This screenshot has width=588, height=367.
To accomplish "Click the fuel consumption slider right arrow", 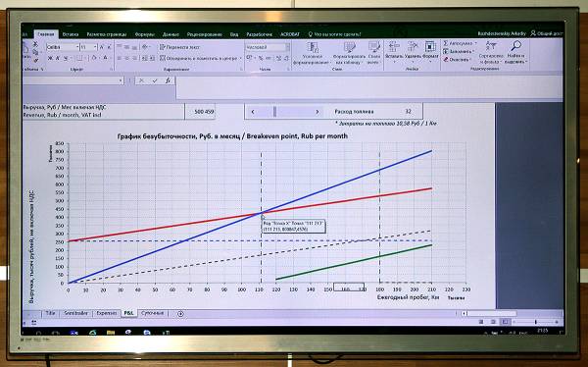I will coord(318,112).
